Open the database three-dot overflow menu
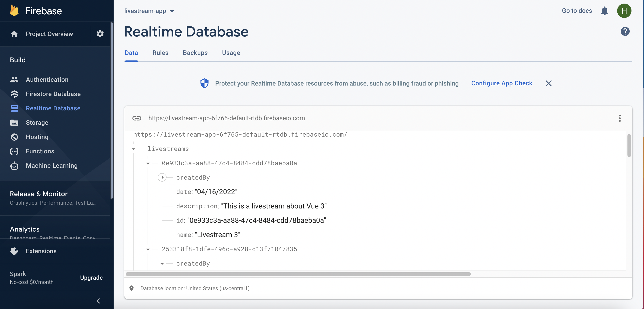The height and width of the screenshot is (309, 644). pos(619,118)
